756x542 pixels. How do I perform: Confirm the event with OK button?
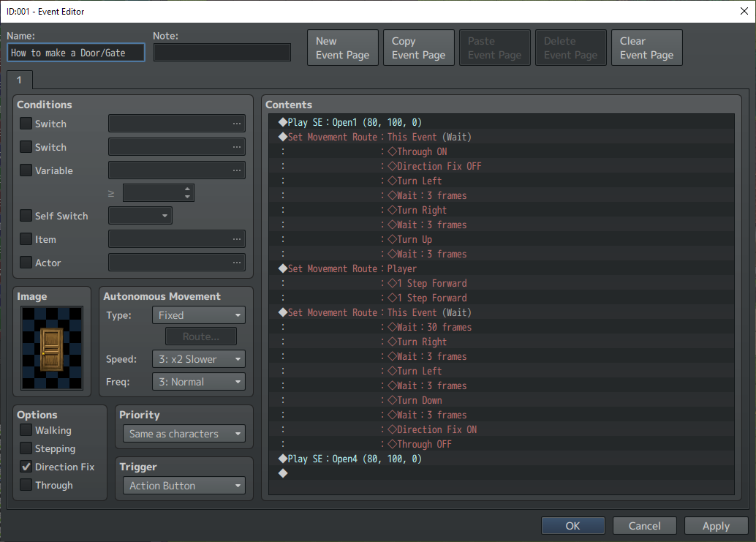click(572, 526)
